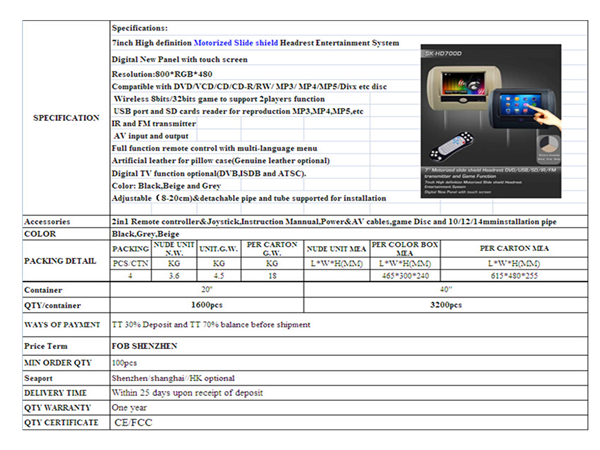Click the 'TT 30% Deposit' payment terms cell
The image size is (600, 450).
[349, 325]
